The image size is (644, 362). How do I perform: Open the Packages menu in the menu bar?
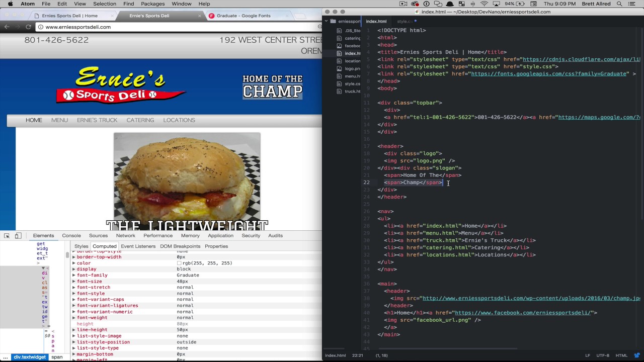click(152, 4)
